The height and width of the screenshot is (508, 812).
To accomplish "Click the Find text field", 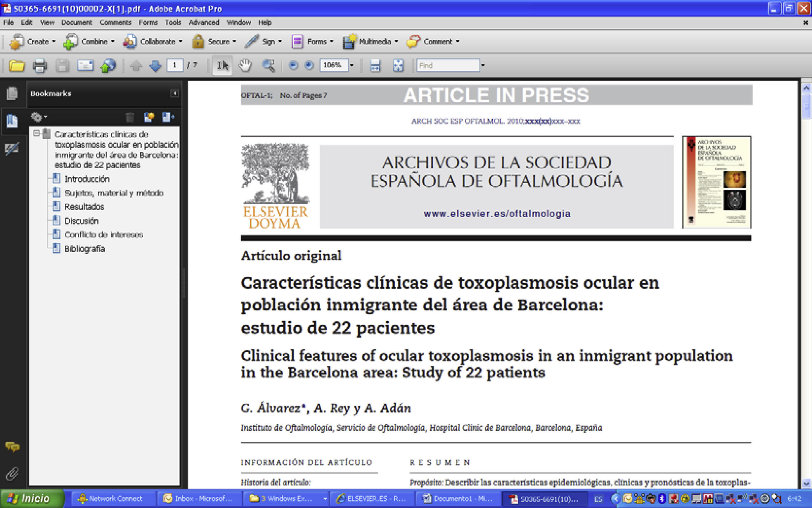I will pos(448,65).
